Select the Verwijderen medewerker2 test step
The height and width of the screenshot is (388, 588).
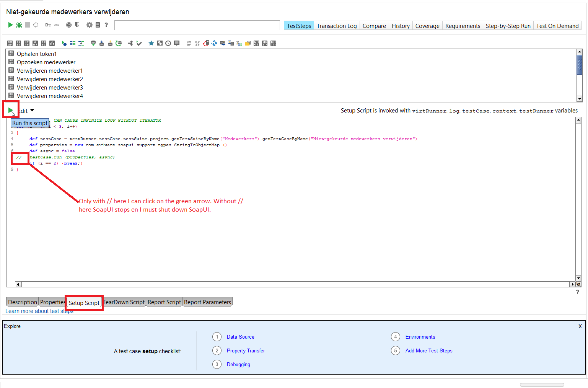[50, 79]
